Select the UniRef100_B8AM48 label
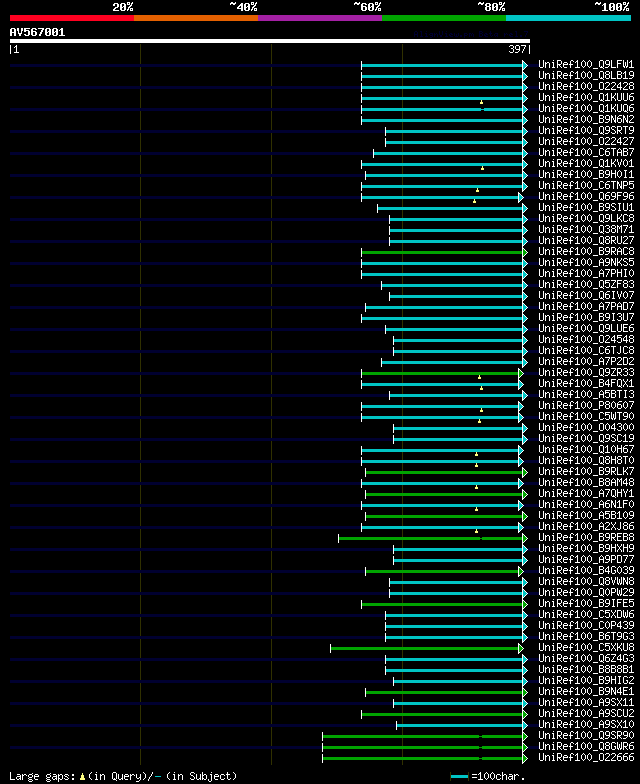Image resolution: width=640 pixels, height=784 pixels. pos(586,482)
